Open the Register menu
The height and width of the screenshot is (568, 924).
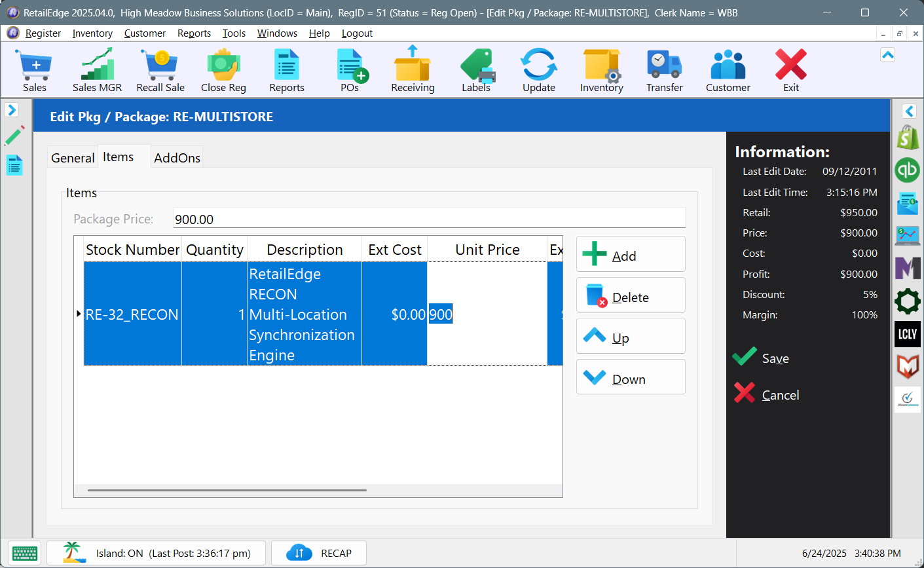[x=43, y=33]
